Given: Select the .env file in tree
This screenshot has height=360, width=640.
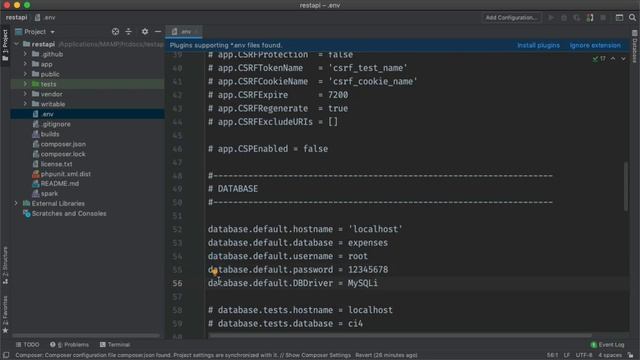Looking at the screenshot, I should coord(87,114).
